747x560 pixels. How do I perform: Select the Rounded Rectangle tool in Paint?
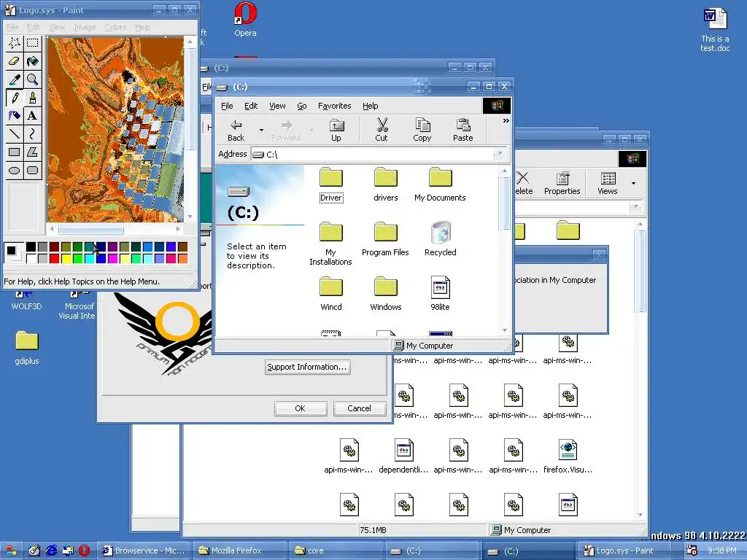(x=32, y=171)
